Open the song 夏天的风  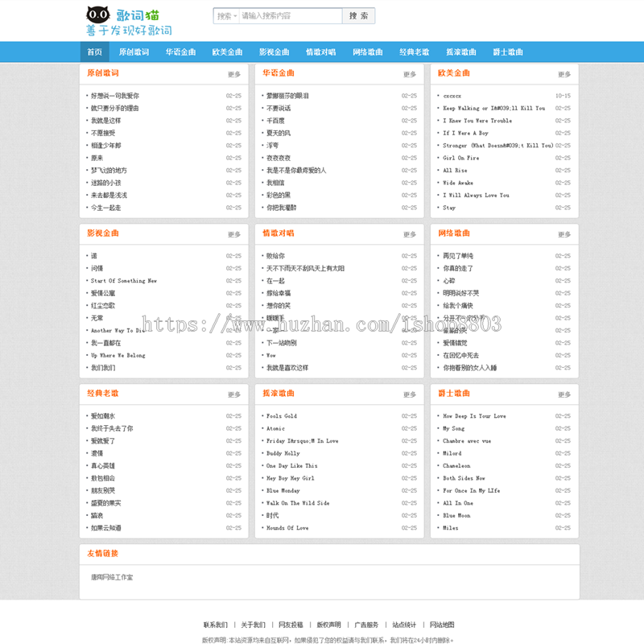pyautogui.click(x=279, y=133)
